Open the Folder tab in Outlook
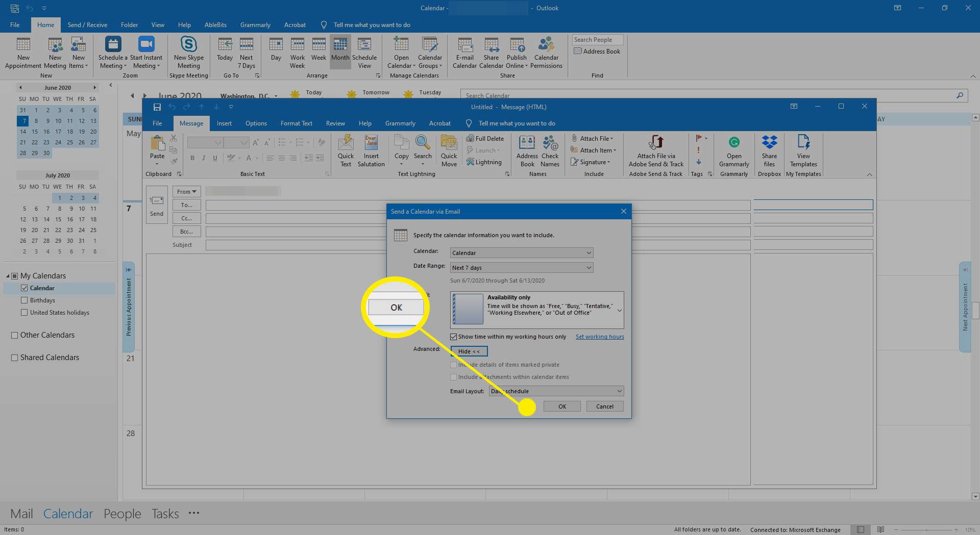 129,25
